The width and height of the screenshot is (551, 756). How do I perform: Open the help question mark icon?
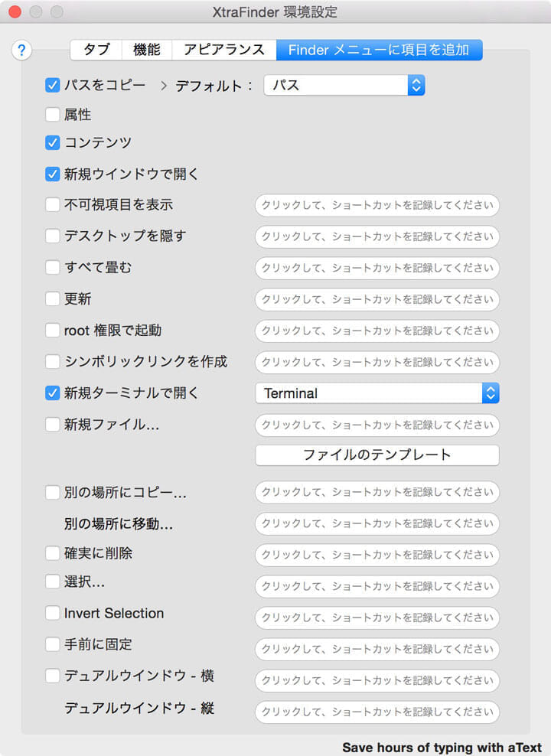21,51
